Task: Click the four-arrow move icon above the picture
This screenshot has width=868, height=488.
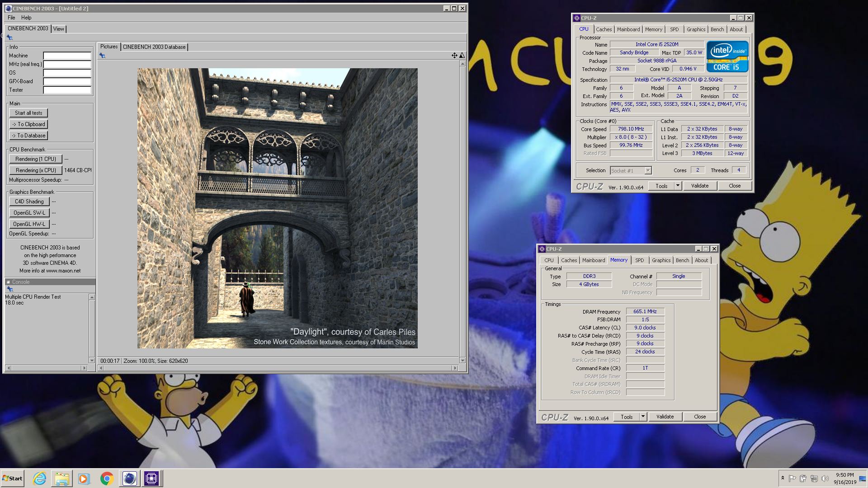Action: click(454, 55)
